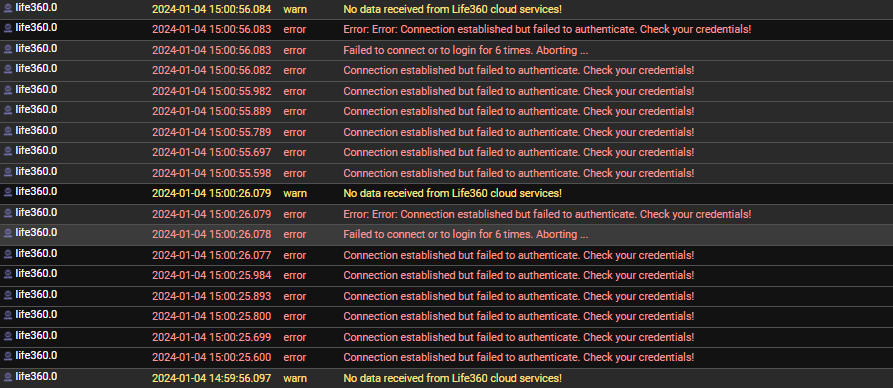This screenshot has height=388, width=893.
Task: Click the timestamp 2024-01-04 15:00:55.889
Action: pos(211,111)
